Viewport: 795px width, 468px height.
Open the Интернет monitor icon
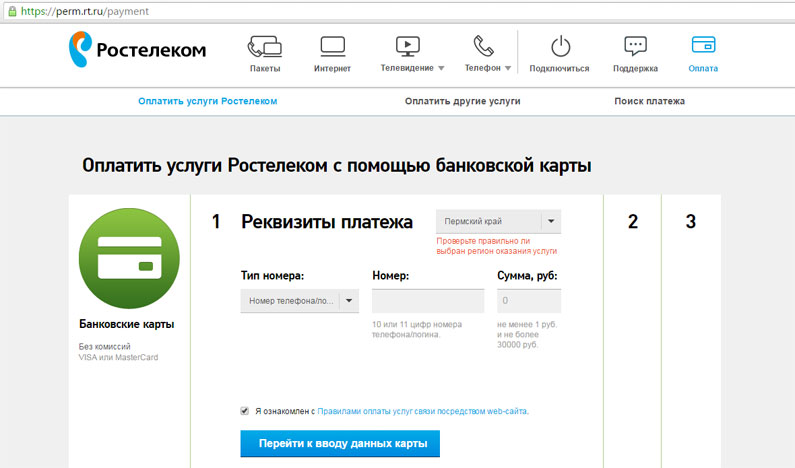click(332, 46)
